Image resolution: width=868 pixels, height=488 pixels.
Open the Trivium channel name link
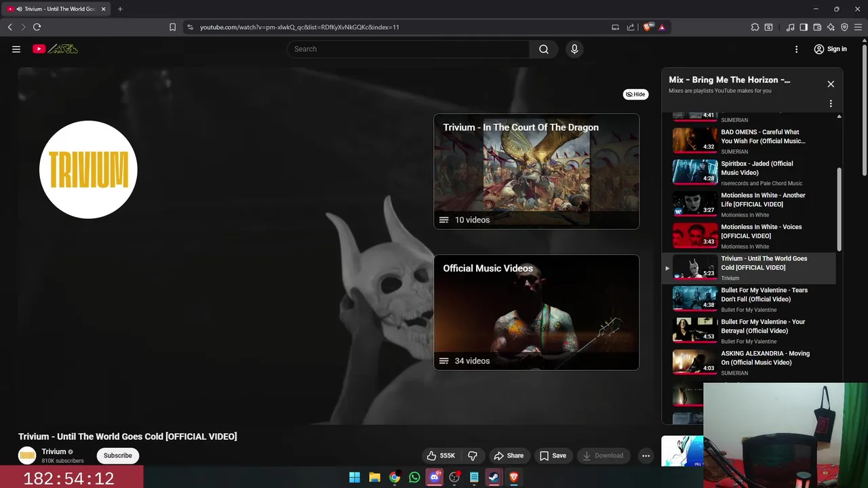54,451
